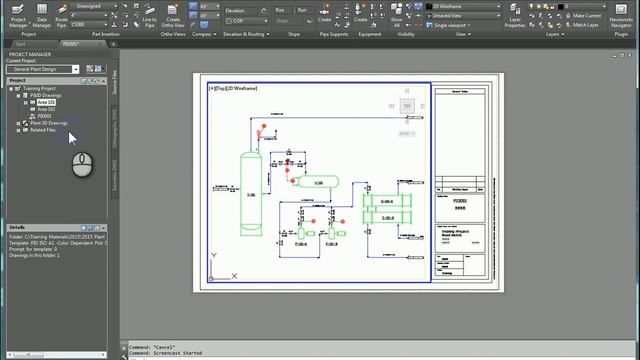
Task: Open the pipe size dropdown in Part Insertion
Action: tap(89, 16)
